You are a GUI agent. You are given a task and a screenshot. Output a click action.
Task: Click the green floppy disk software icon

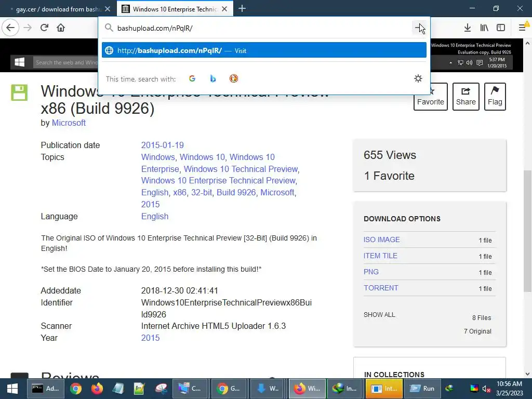pyautogui.click(x=19, y=92)
